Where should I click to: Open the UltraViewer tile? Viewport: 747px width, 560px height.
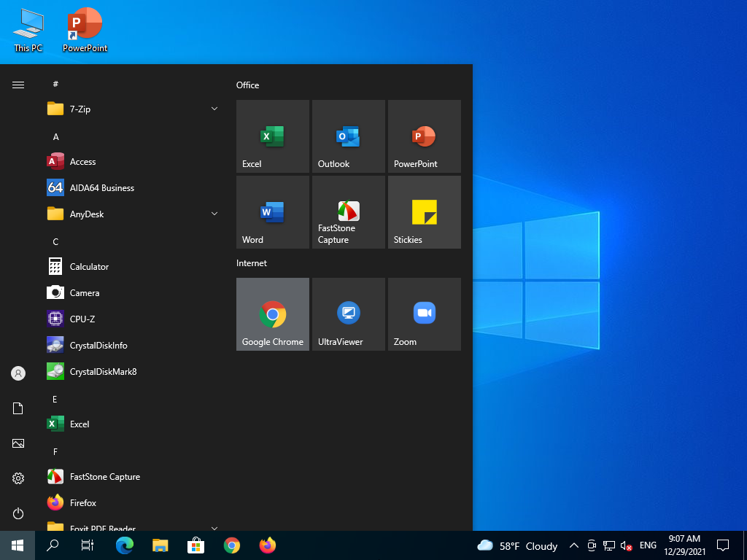pos(348,314)
